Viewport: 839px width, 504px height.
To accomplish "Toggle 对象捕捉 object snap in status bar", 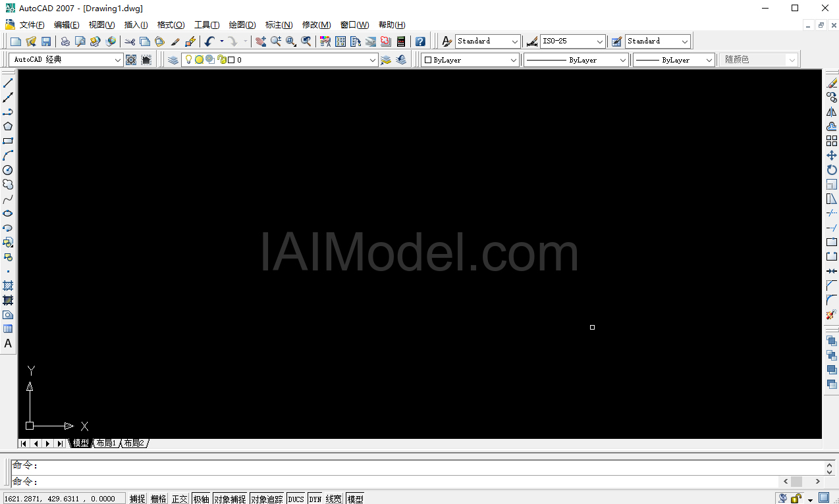I will pos(230,499).
